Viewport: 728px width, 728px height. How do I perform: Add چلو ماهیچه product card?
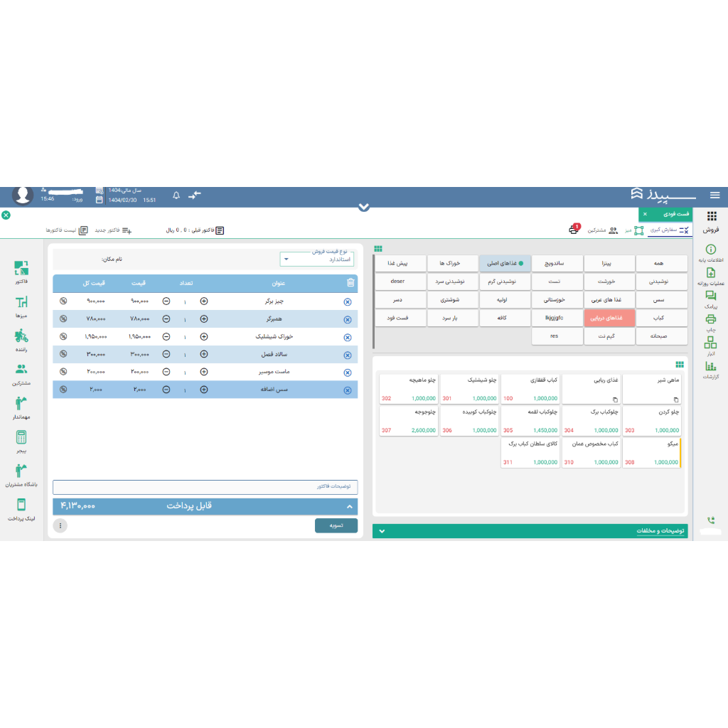(409, 389)
